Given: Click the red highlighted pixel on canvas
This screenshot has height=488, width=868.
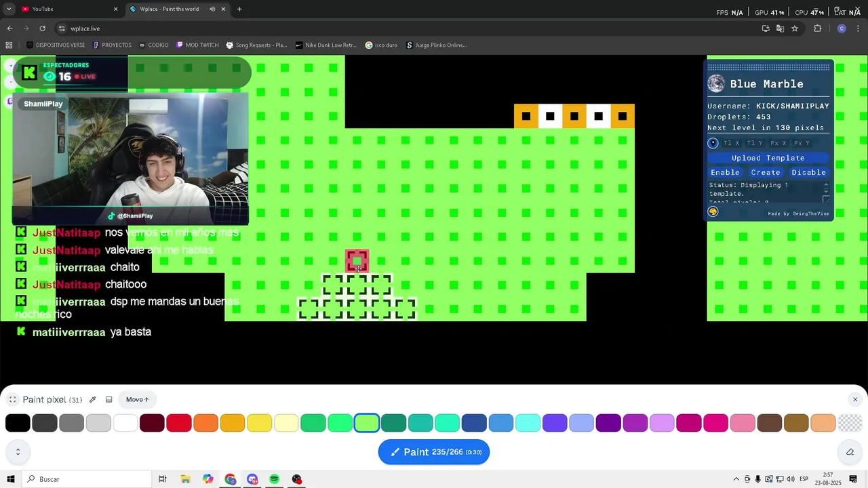Looking at the screenshot, I should click(x=357, y=261).
